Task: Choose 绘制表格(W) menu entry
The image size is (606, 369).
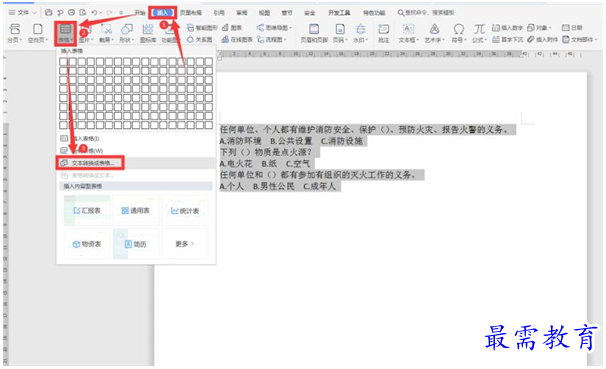Action: click(136, 150)
